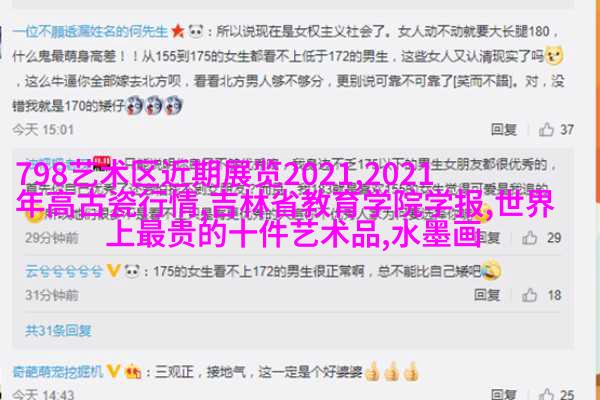This screenshot has height=400, width=600.
Task: Like the reply showing 29 likes
Action: click(530, 238)
